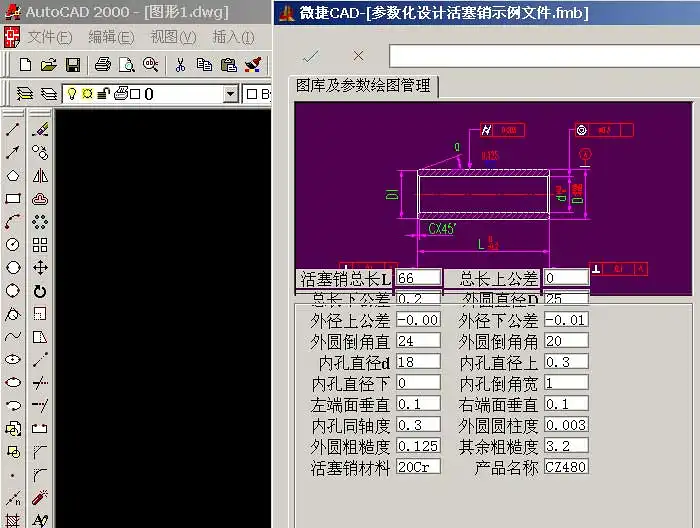Select the Explode dynamite tool
The image size is (700, 528).
[40, 497]
